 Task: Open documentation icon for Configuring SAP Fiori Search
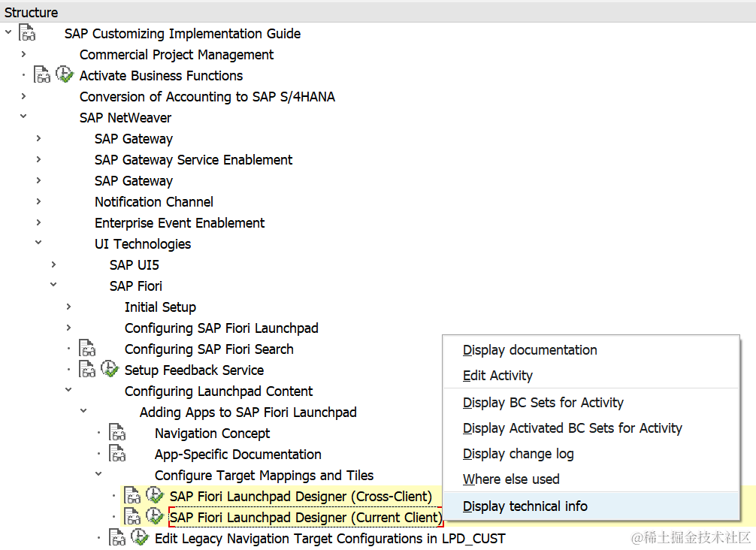87,349
